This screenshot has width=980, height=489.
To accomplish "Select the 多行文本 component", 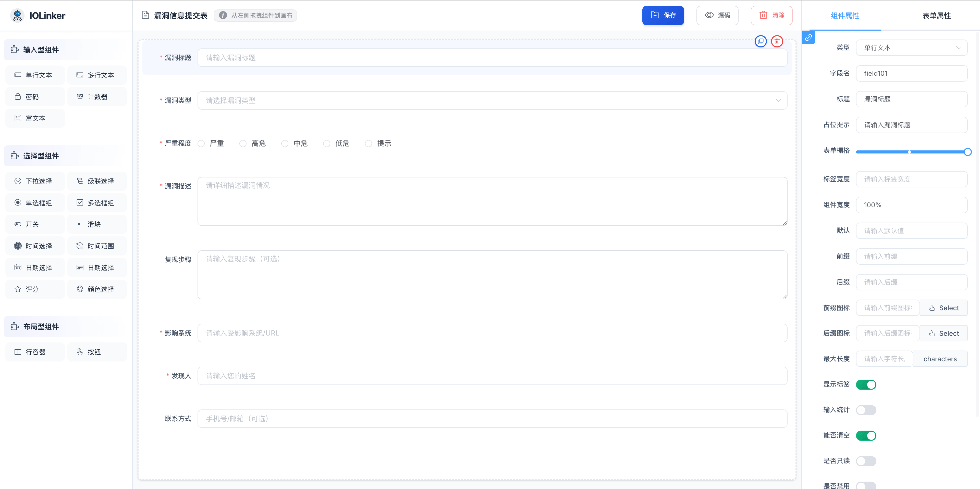I will coord(97,75).
